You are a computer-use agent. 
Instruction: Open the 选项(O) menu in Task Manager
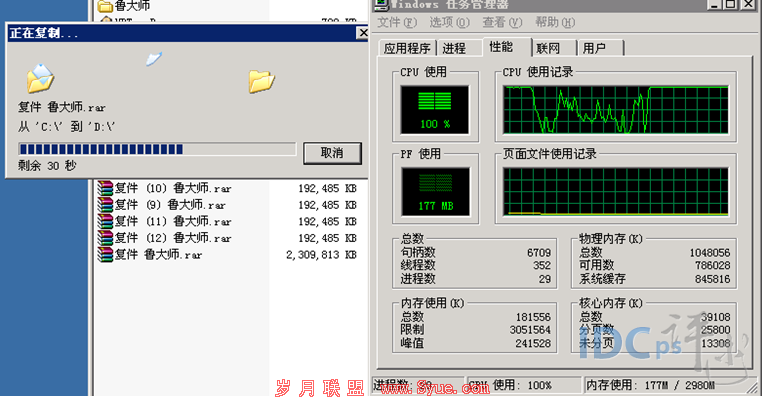(x=450, y=22)
